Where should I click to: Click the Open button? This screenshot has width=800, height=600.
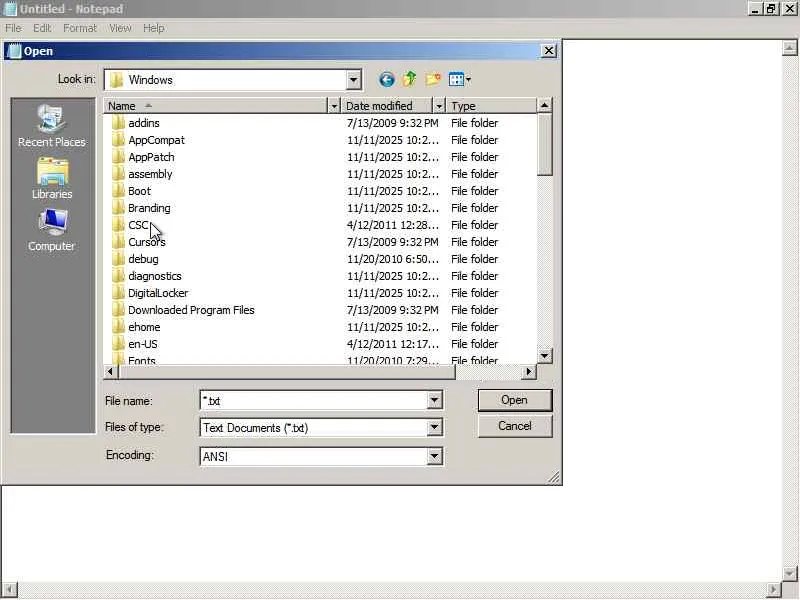tap(515, 401)
